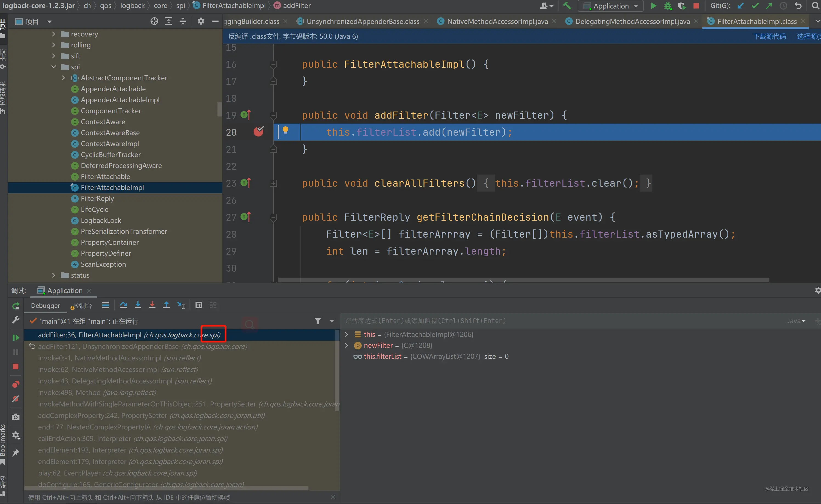Expand the 'this' variable

347,334
